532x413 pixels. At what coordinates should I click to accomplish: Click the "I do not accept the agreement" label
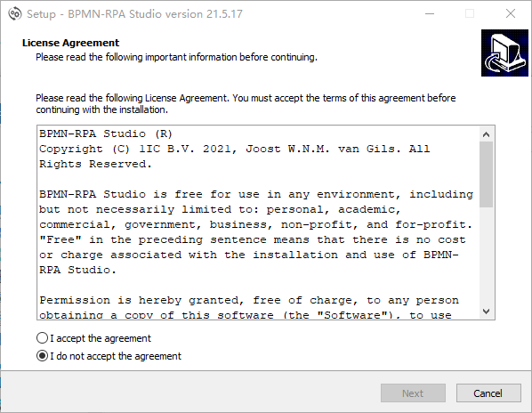click(116, 356)
